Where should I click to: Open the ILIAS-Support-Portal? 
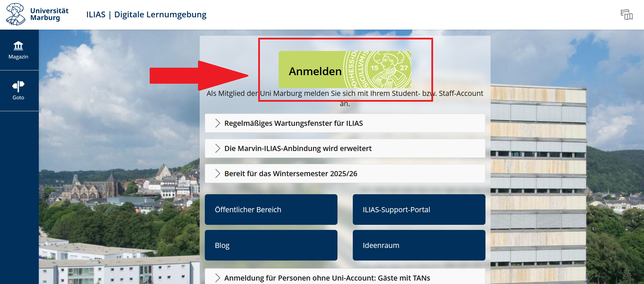click(419, 210)
